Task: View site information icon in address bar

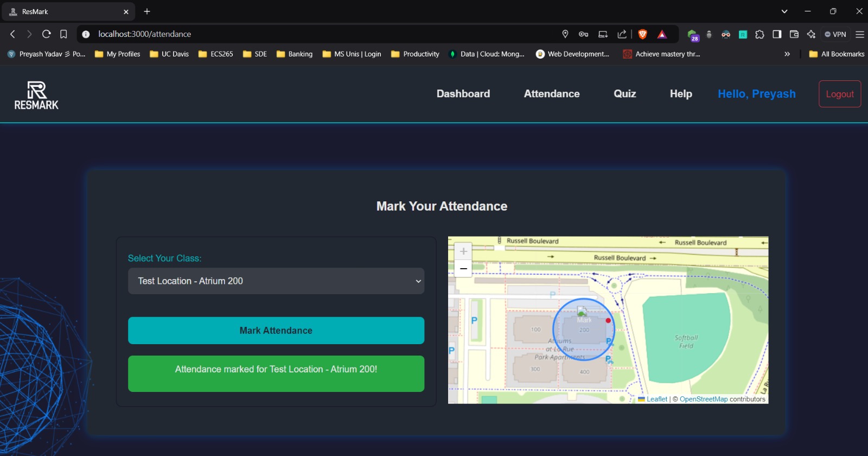Action: 86,34
